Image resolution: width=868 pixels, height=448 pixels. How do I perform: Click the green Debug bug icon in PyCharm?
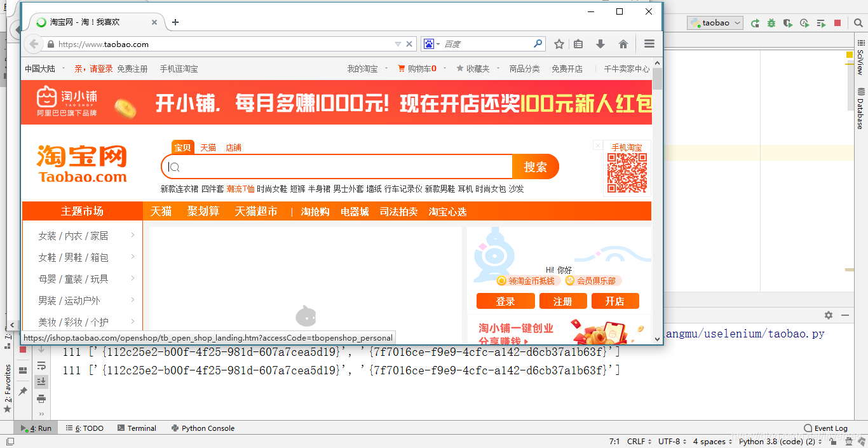[771, 23]
